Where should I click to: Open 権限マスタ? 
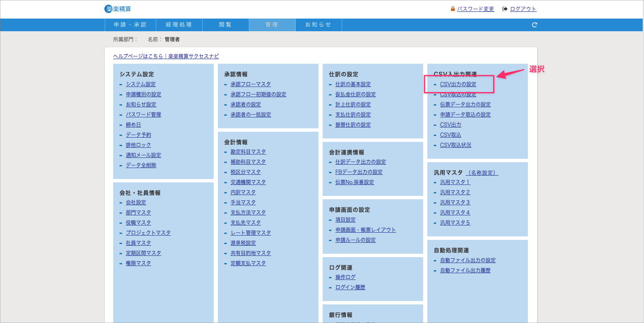point(139,263)
